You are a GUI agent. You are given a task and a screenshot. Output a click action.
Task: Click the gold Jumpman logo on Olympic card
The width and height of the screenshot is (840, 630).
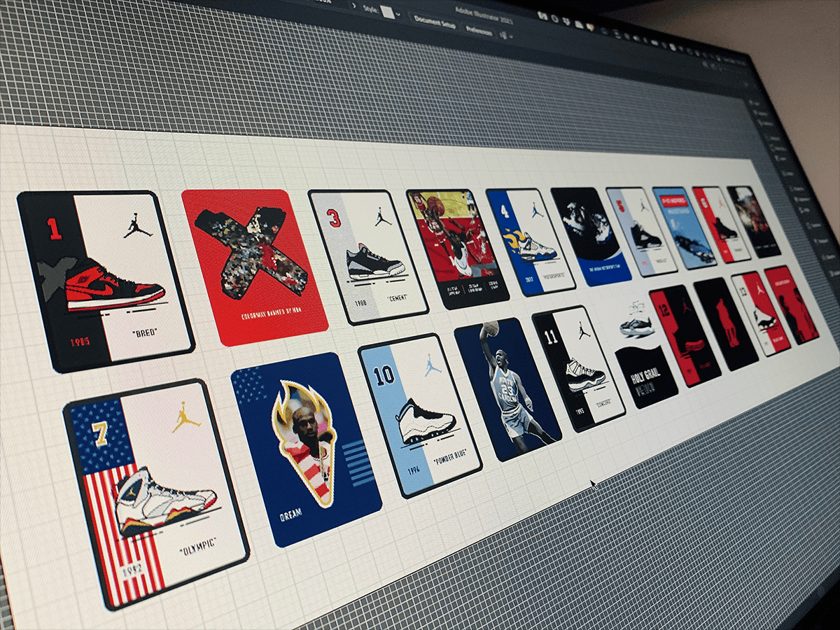tap(186, 417)
